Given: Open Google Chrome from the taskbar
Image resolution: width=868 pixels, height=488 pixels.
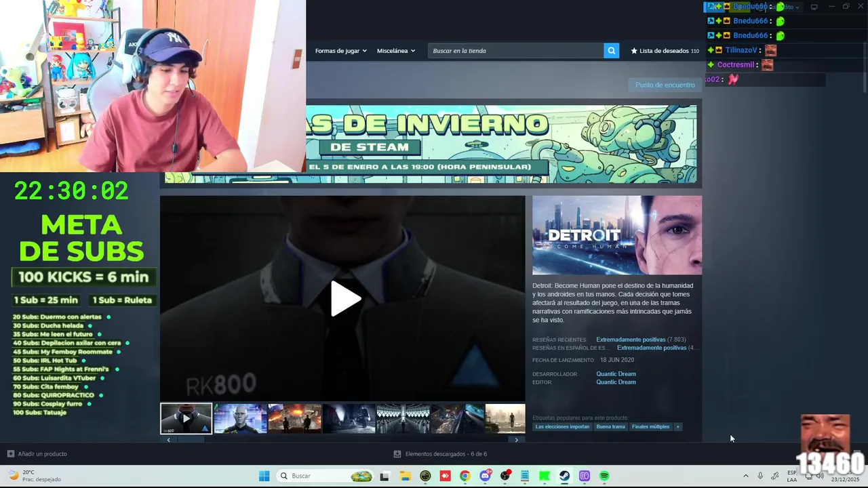Looking at the screenshot, I should (x=465, y=476).
